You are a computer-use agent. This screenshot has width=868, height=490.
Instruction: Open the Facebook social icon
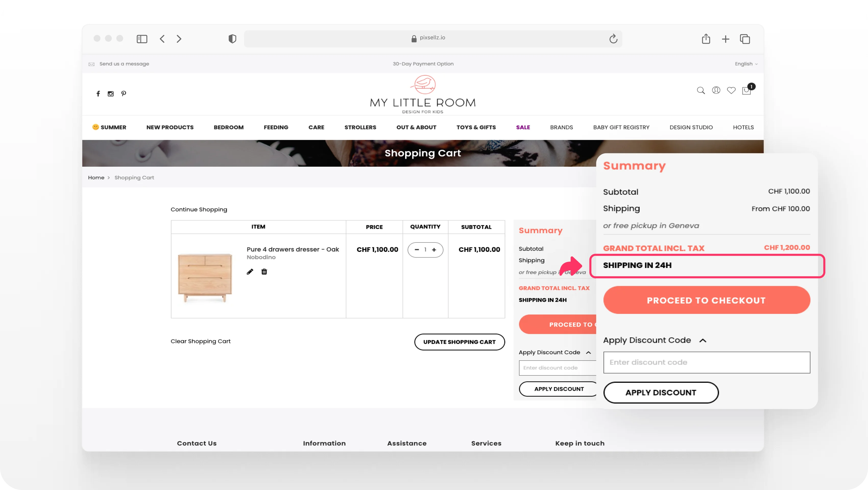tap(98, 94)
